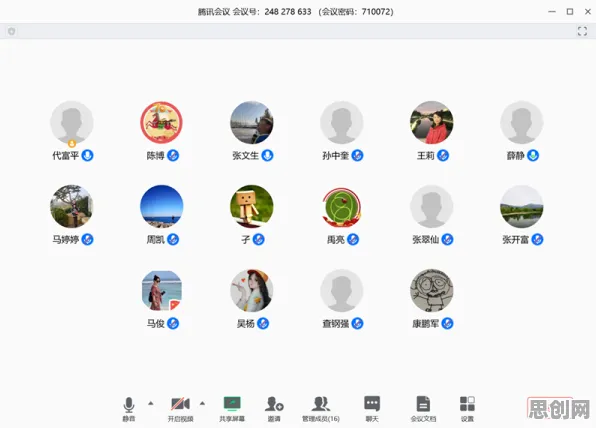Select 张开富's lake landscape avatar
The height and width of the screenshot is (428, 596).
[522, 206]
